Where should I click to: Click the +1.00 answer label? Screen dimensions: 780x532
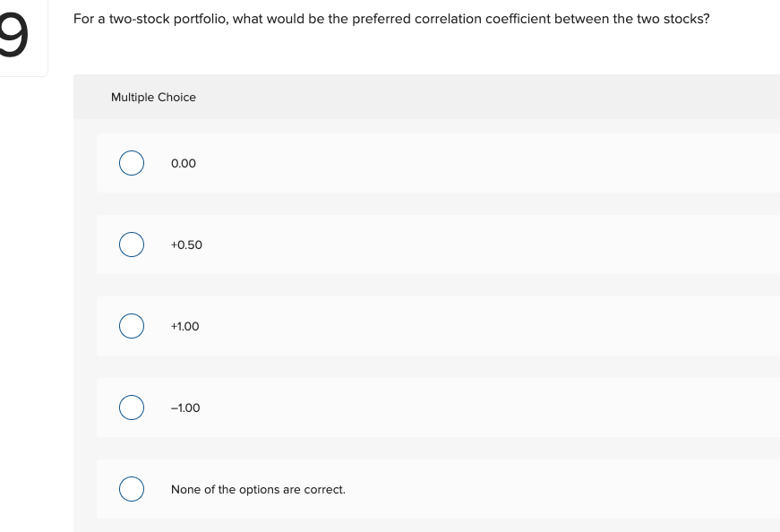point(185,326)
